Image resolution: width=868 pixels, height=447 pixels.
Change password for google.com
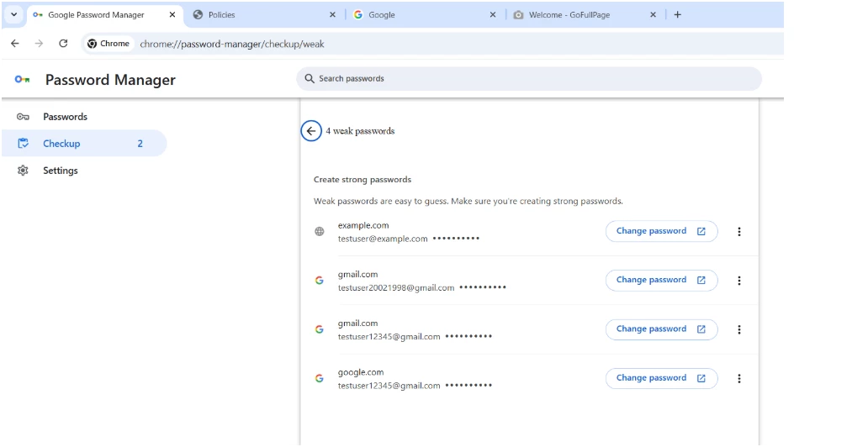(x=662, y=378)
